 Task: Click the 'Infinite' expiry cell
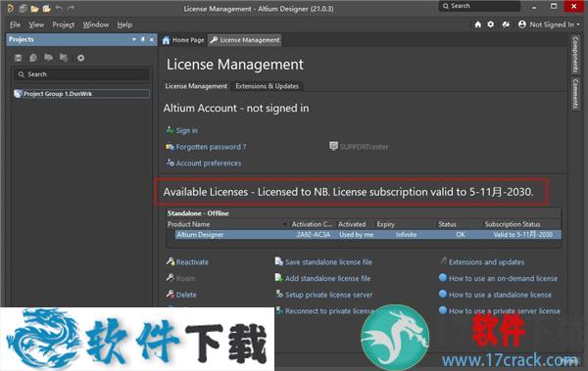(x=406, y=235)
